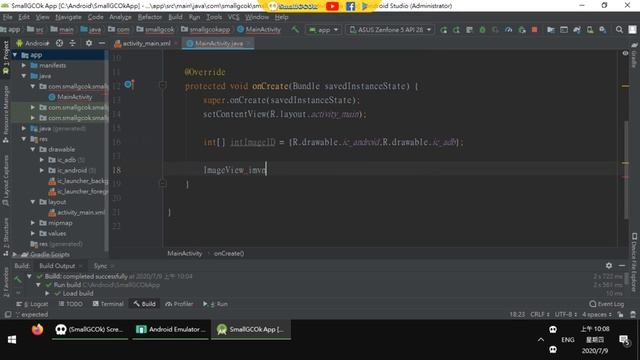Click the Windows Start button

tap(12, 340)
